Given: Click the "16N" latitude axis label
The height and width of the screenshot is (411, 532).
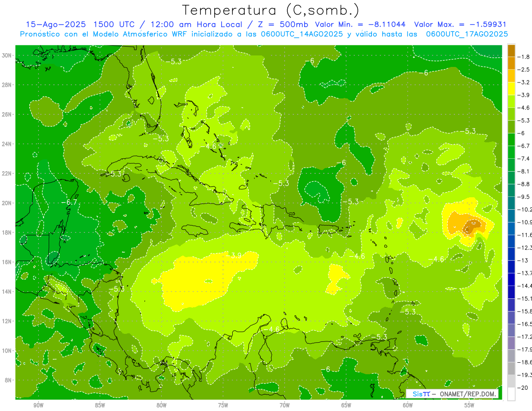Looking at the screenshot, I should click(x=8, y=262).
